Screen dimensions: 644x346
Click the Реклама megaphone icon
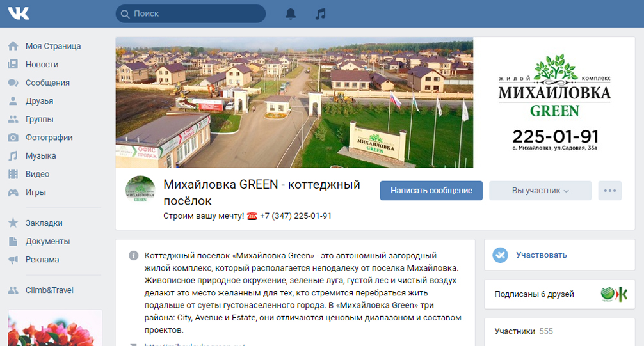pos(13,260)
